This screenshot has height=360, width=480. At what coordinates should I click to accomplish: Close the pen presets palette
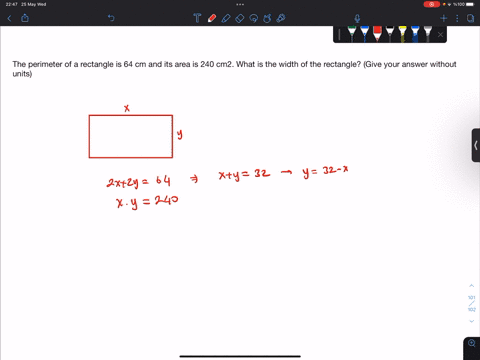pos(440,34)
